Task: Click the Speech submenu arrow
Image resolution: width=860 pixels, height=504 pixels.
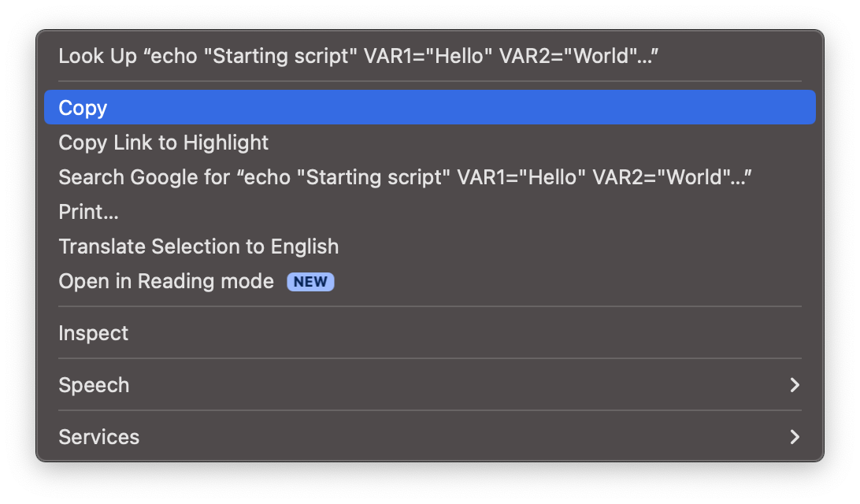Action: (x=794, y=385)
